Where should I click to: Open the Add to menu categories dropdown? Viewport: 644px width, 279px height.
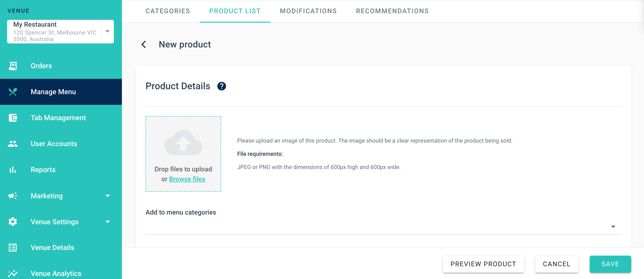[x=613, y=227]
